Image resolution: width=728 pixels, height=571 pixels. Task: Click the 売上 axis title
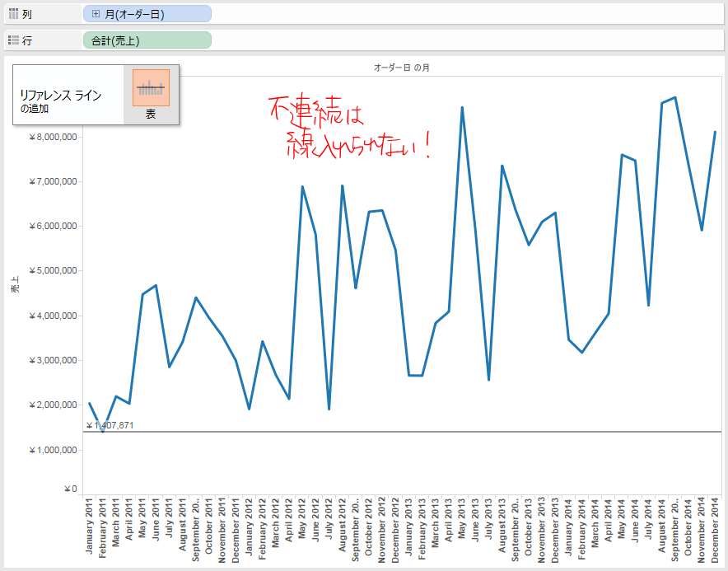point(16,284)
